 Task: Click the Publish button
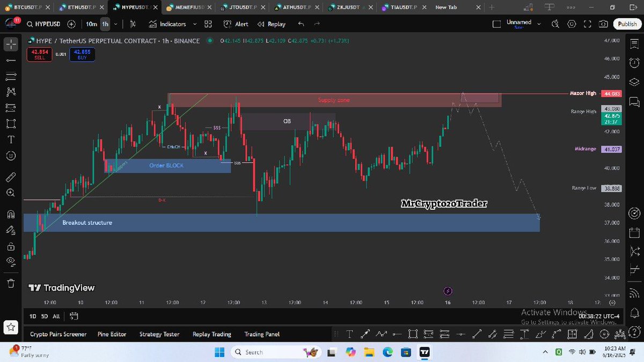click(627, 24)
